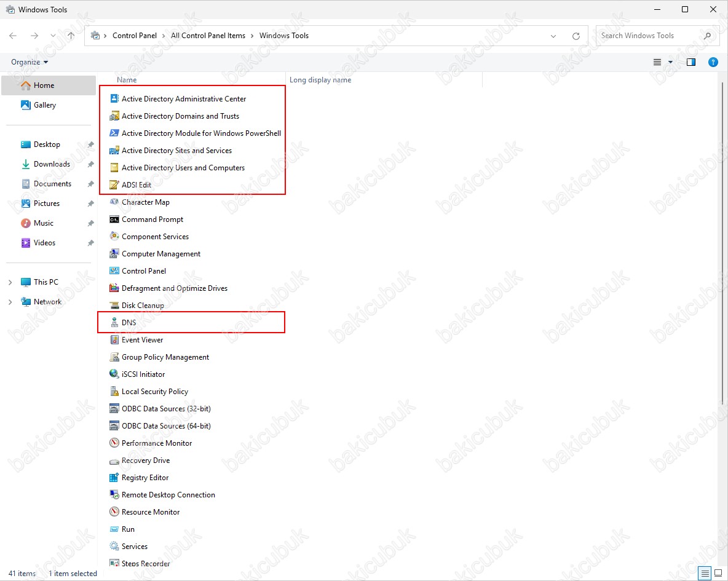Select the Steps Recorder entry
Viewport: 728px width, 581px height.
coord(140,563)
